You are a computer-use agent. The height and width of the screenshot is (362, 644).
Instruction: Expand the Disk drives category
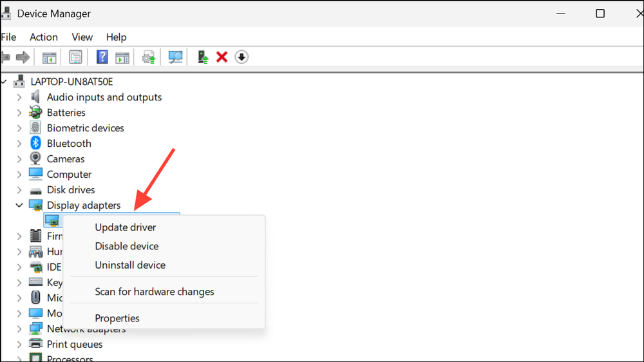[x=19, y=190]
